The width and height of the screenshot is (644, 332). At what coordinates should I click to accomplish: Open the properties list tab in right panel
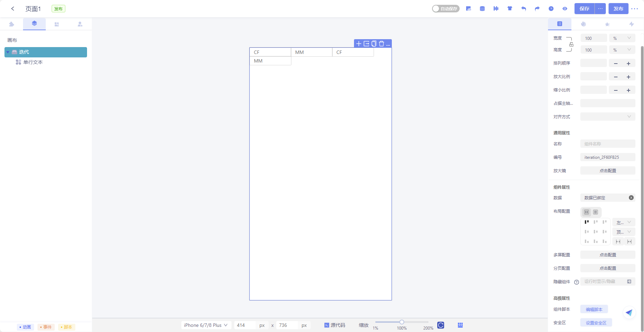point(560,24)
